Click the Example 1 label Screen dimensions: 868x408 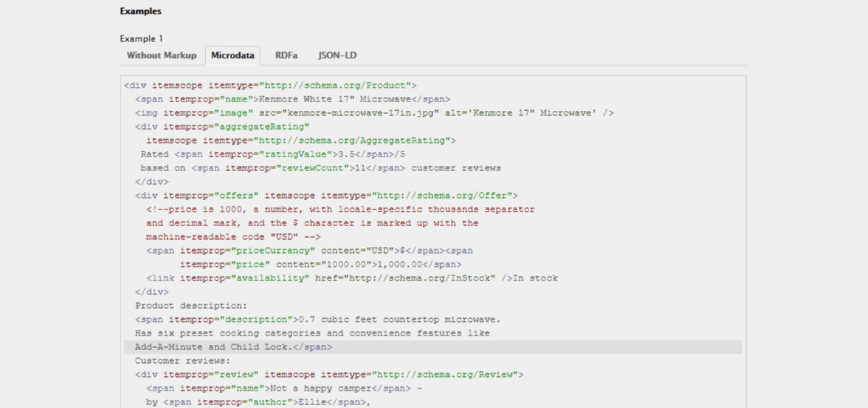pos(141,38)
